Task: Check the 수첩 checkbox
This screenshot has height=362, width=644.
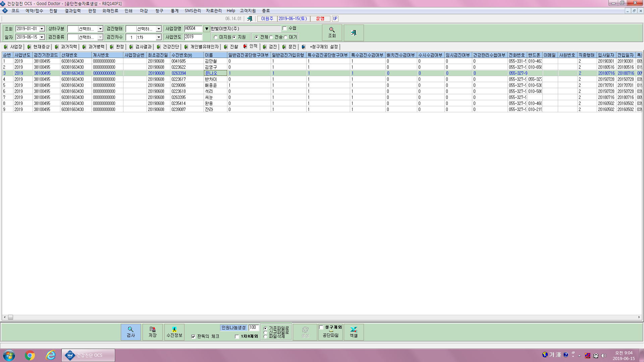Action: click(284, 28)
